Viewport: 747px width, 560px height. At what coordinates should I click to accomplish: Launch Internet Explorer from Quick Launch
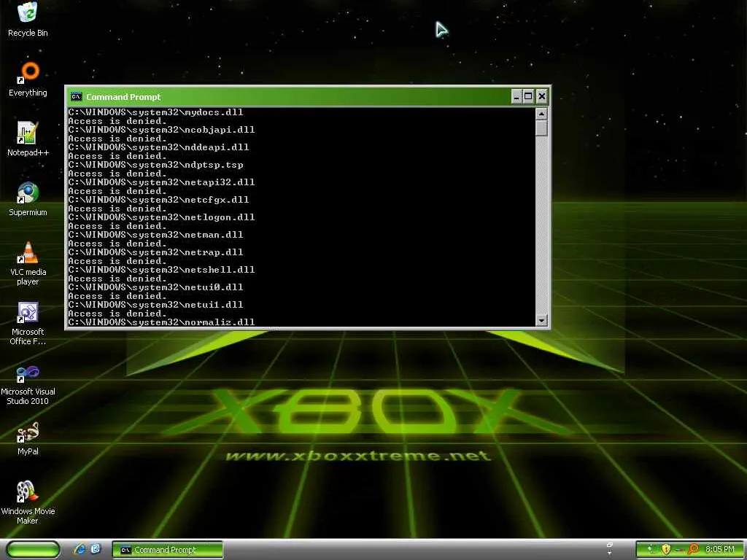click(x=79, y=549)
